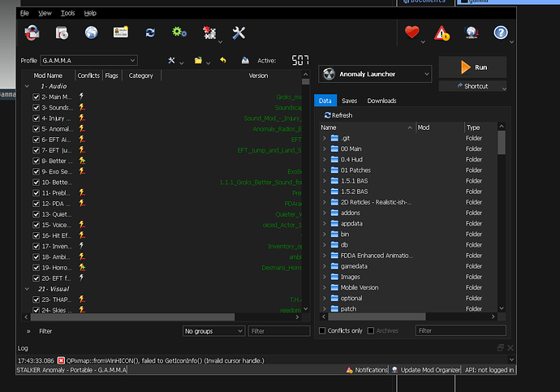560x392 pixels.
Task: Click the white lightning icon on 2- Main M row
Action: click(x=81, y=97)
